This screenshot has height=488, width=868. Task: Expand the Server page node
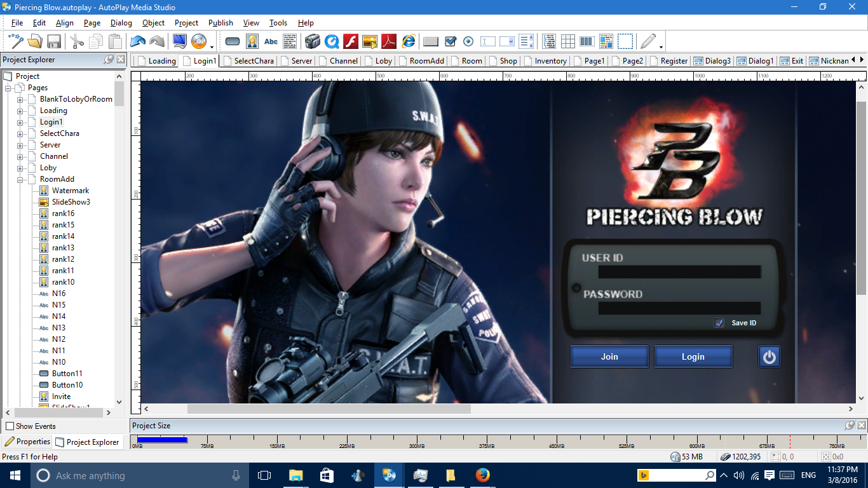[20, 145]
